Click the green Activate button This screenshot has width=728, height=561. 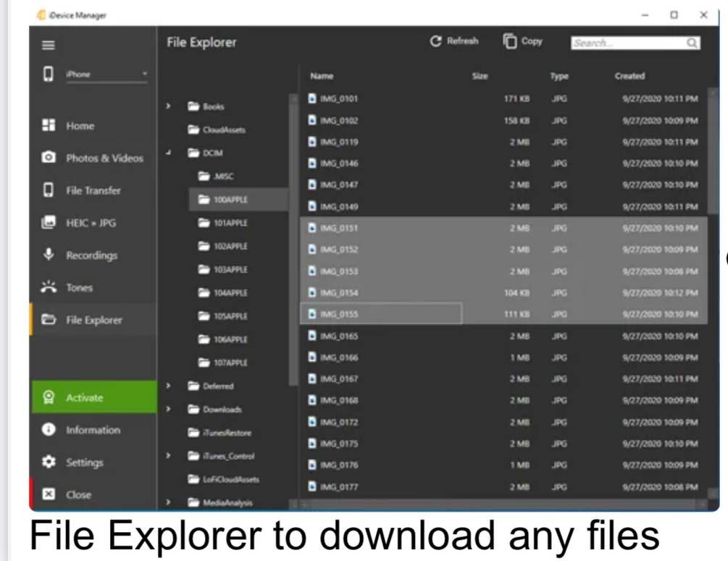pyautogui.click(x=94, y=397)
